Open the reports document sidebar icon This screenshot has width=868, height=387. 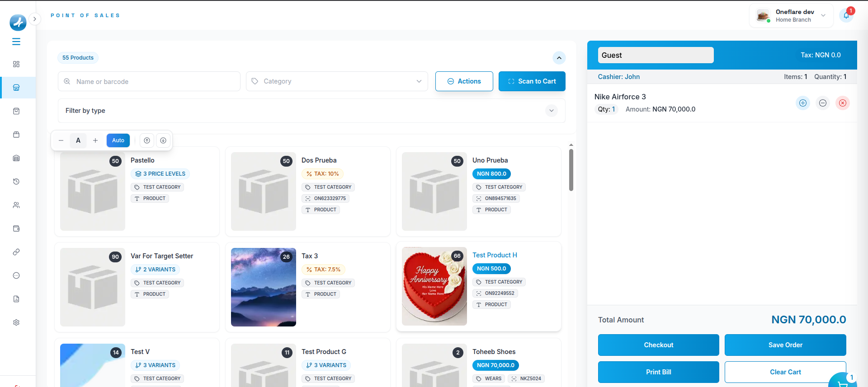pyautogui.click(x=16, y=299)
